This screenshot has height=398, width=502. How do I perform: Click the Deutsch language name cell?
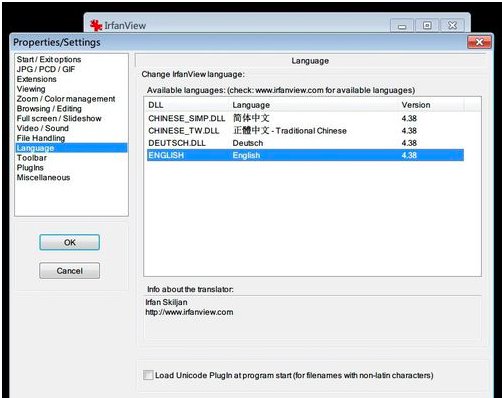click(x=248, y=143)
